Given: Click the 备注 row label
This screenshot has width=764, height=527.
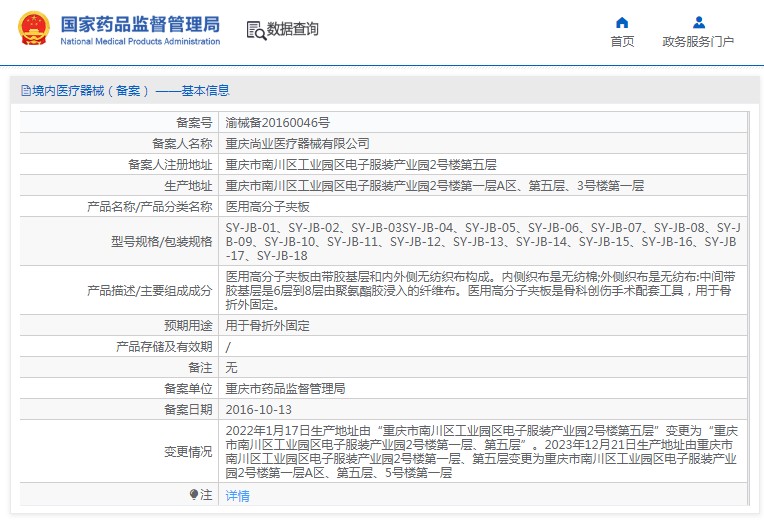Looking at the screenshot, I should (200, 367).
